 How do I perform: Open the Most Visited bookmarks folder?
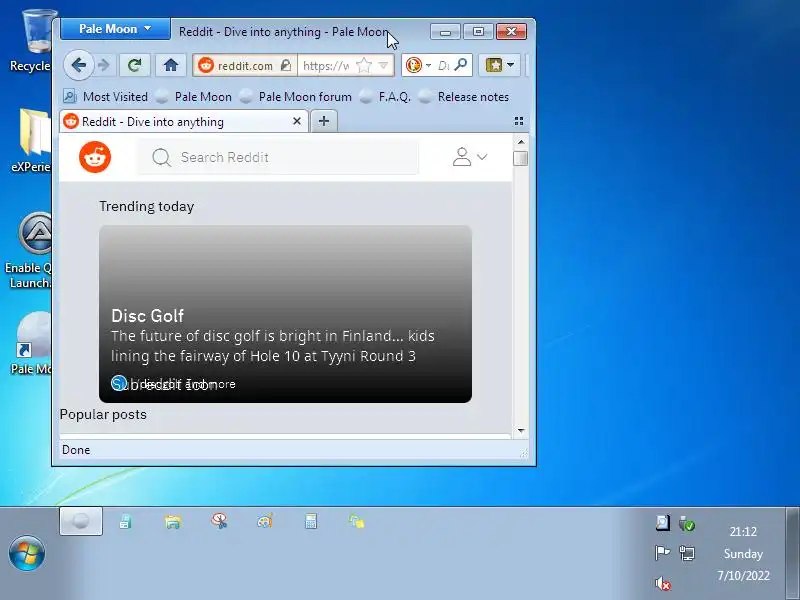click(x=106, y=96)
